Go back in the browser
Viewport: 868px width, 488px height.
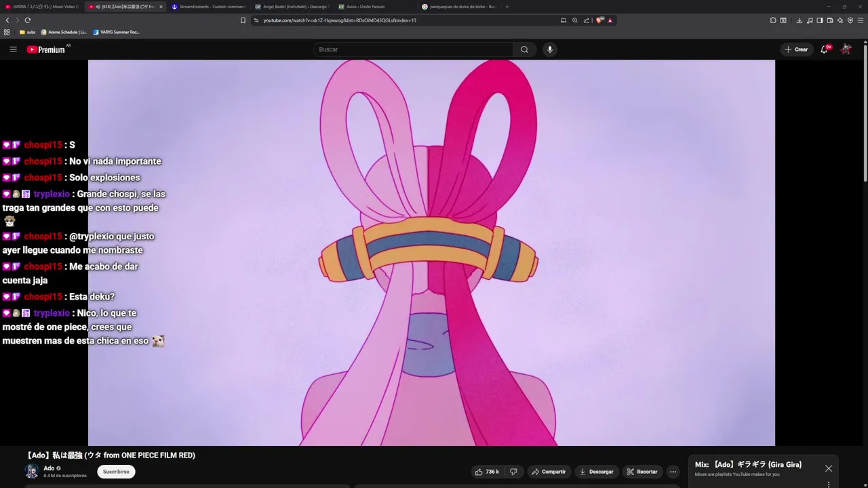click(7, 20)
